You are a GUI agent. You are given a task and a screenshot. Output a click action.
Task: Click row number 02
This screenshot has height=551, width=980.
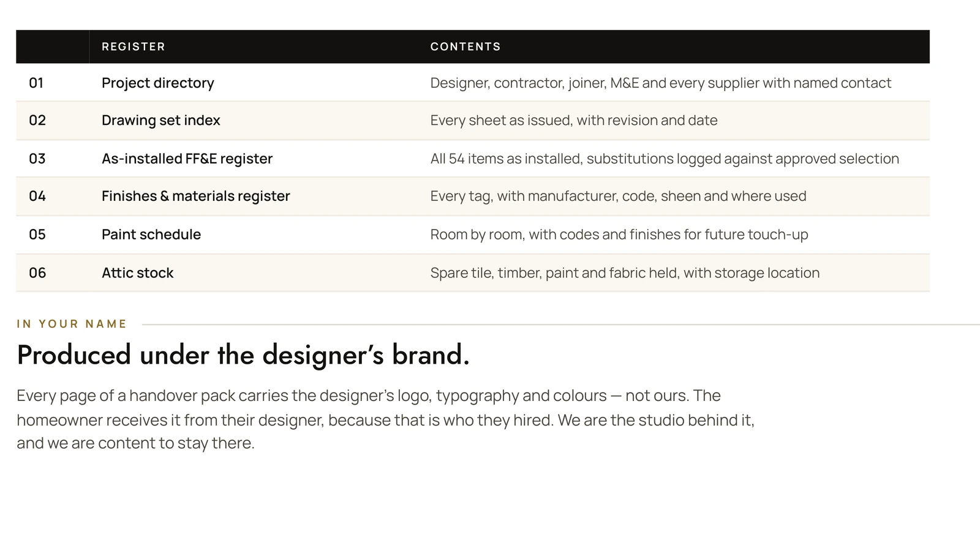(37, 120)
